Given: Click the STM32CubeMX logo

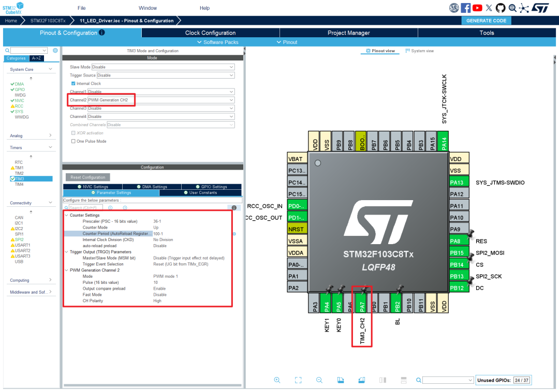Looking at the screenshot, I should click(13, 8).
